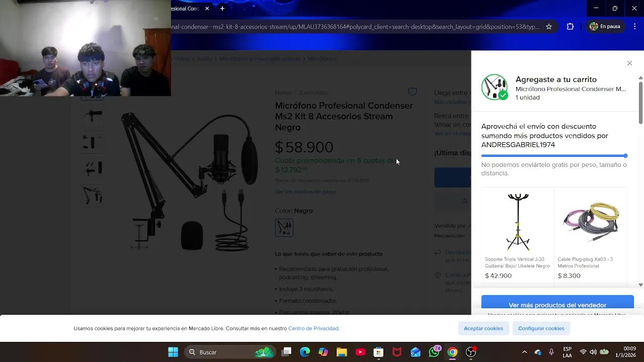Open the Cable Plug-plug Xa03 product card

[x=591, y=235]
